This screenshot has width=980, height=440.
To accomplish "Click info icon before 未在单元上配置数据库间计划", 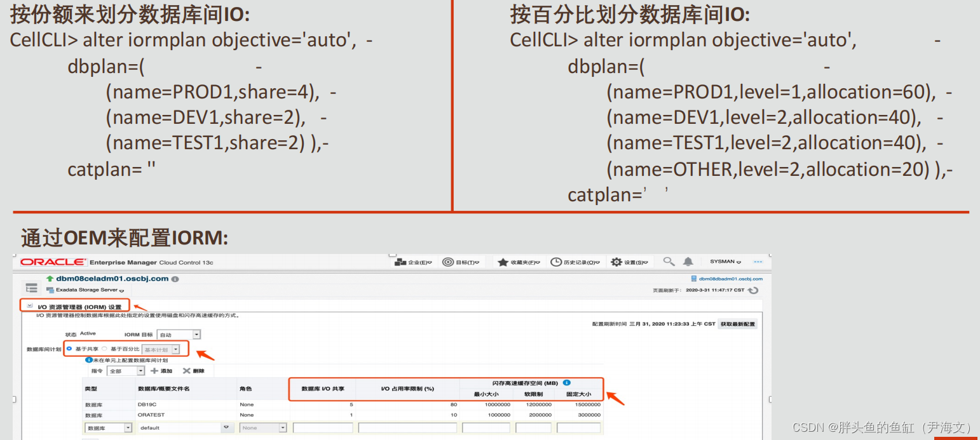I will (89, 360).
